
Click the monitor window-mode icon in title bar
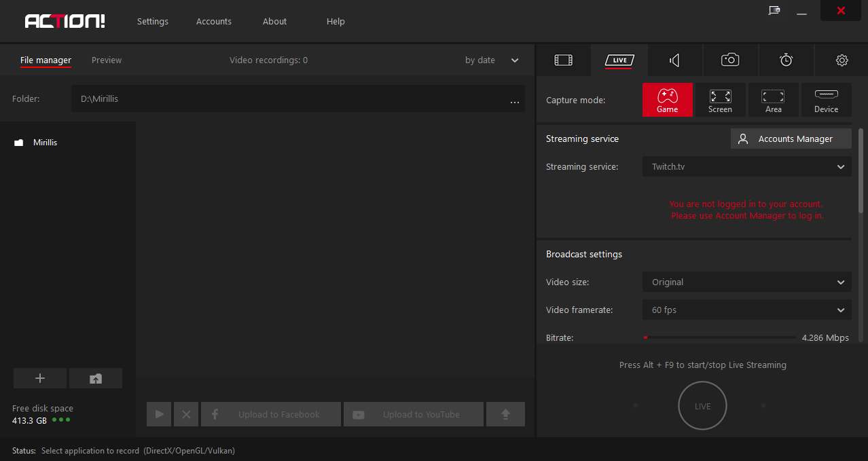(x=774, y=10)
